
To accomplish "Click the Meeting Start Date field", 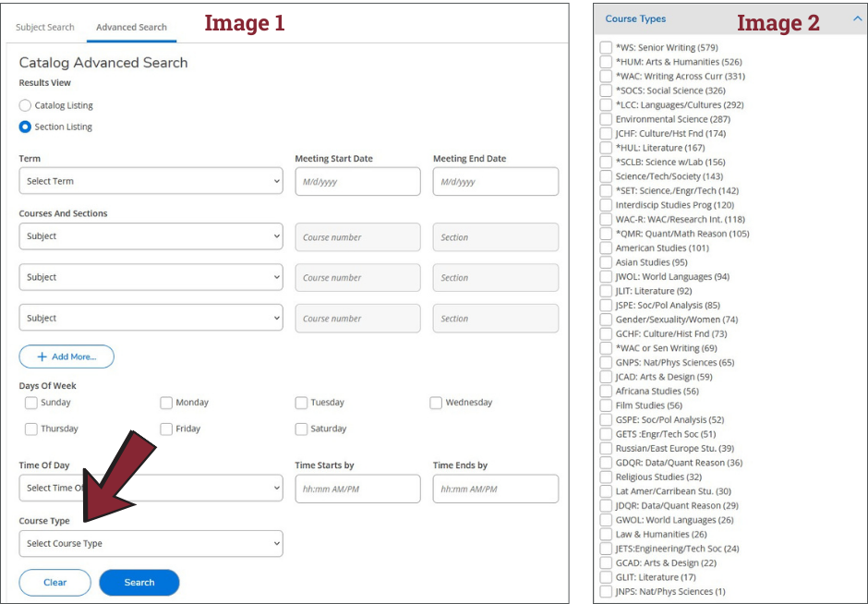I will 357,181.
